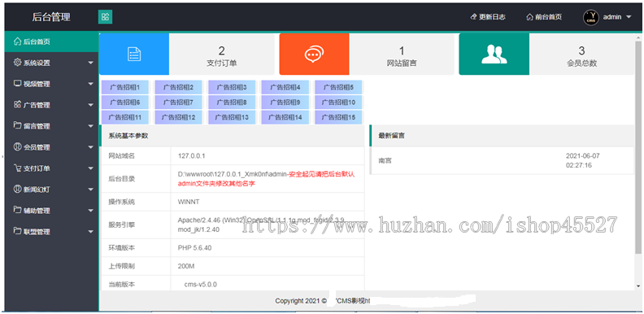Click the 广告招租9 banner
644x314 pixels.
click(285, 102)
